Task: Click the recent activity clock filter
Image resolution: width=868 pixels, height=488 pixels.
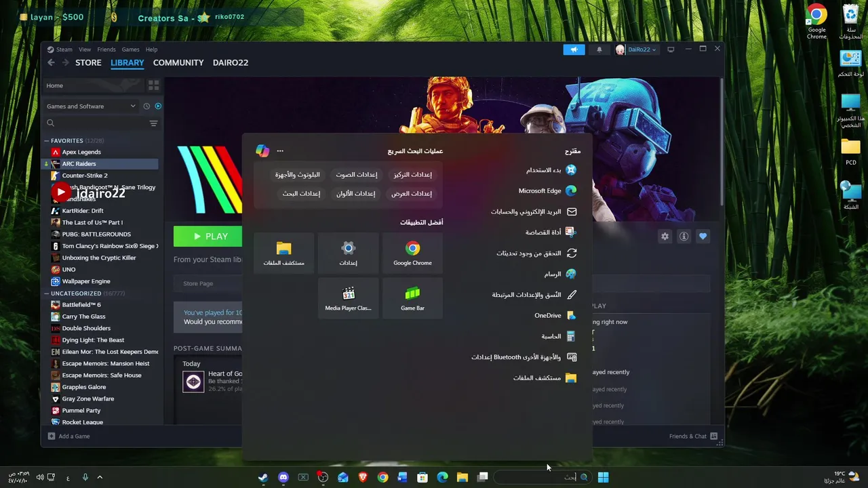Action: (x=146, y=106)
